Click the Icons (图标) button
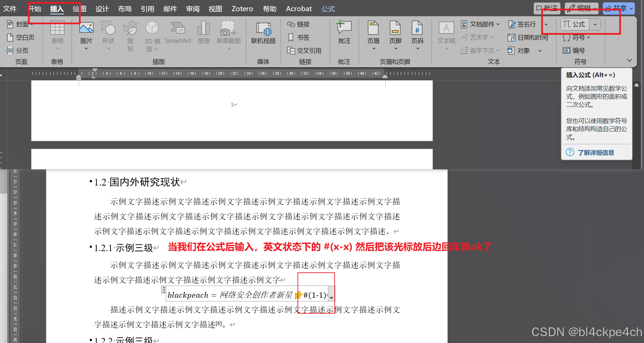Image resolution: width=644 pixels, height=343 pixels. 130,36
